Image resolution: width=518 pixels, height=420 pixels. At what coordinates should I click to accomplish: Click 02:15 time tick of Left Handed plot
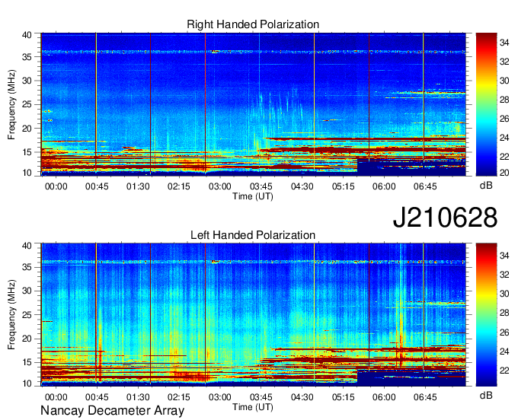(x=179, y=397)
